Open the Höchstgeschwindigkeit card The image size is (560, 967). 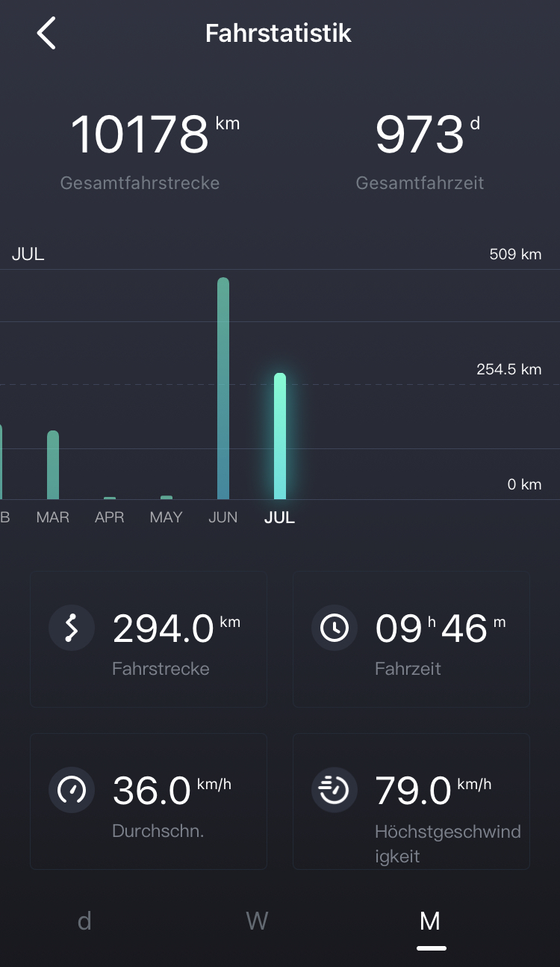pos(411,801)
